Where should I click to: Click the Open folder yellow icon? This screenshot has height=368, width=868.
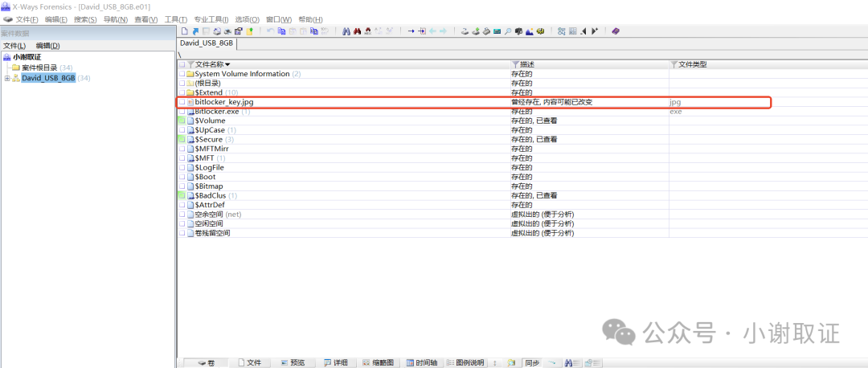(x=250, y=31)
